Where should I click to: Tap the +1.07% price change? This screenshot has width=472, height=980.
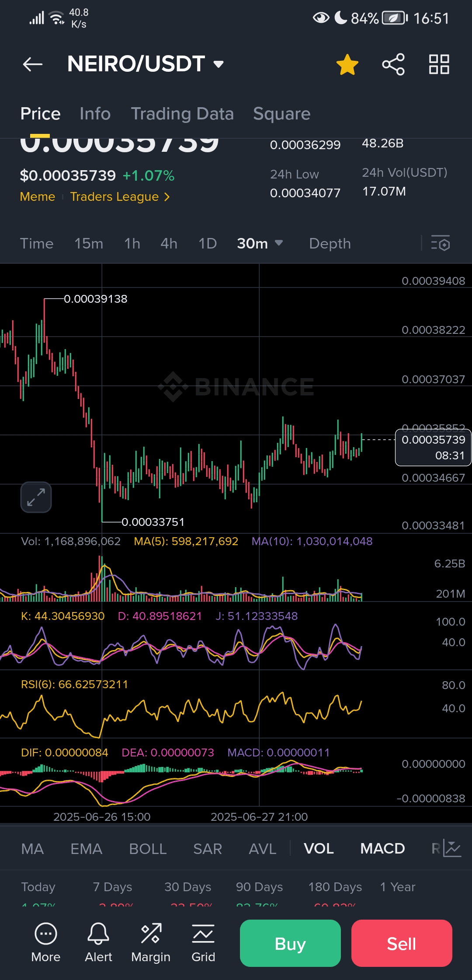149,176
